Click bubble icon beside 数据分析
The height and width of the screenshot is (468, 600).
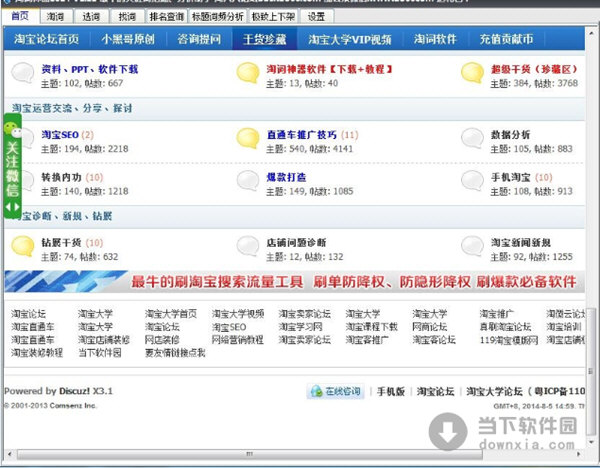(472, 138)
